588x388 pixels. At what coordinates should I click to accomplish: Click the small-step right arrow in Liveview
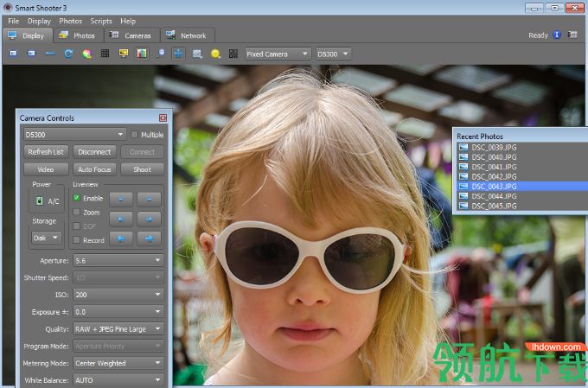[149, 200]
